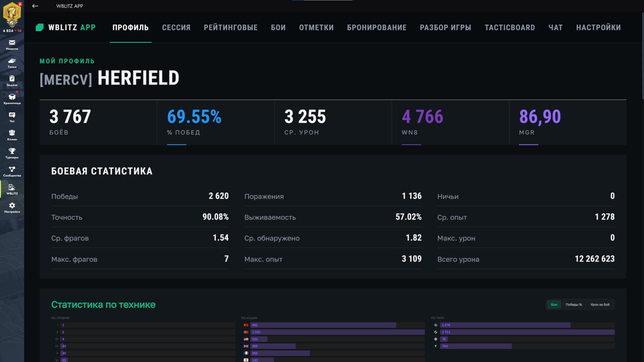Click the UK flag beside 269
Image resolution: width=644 pixels, height=362 pixels.
pos(246,346)
